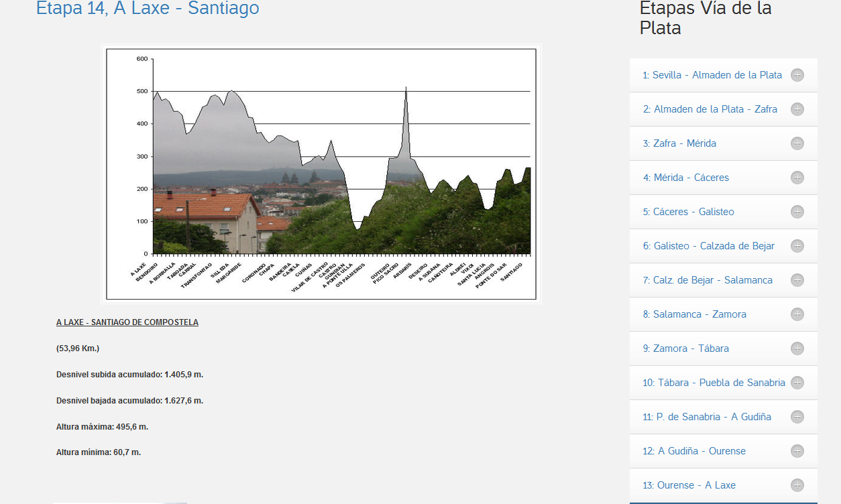Expand stage 11 P. de Sanabria - A Gudiña plus icon

pyautogui.click(x=797, y=417)
